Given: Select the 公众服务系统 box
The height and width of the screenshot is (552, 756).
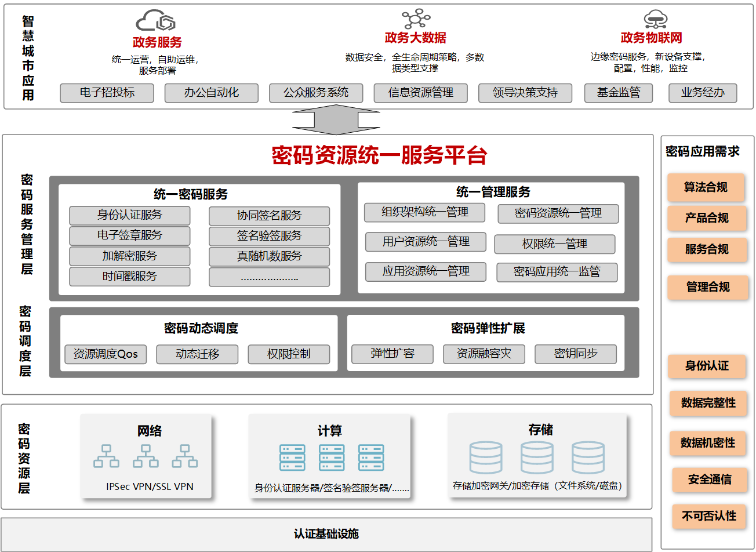Looking at the screenshot, I should point(316,93).
